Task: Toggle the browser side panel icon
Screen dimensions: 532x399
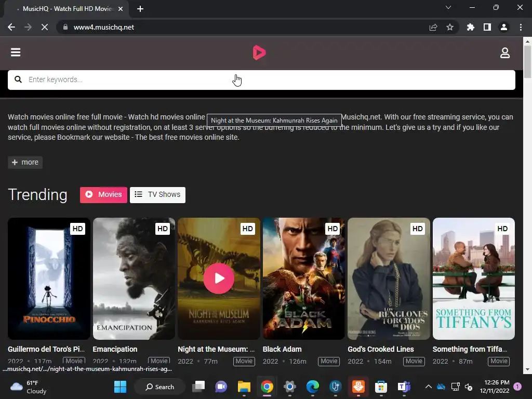Action: (x=487, y=27)
